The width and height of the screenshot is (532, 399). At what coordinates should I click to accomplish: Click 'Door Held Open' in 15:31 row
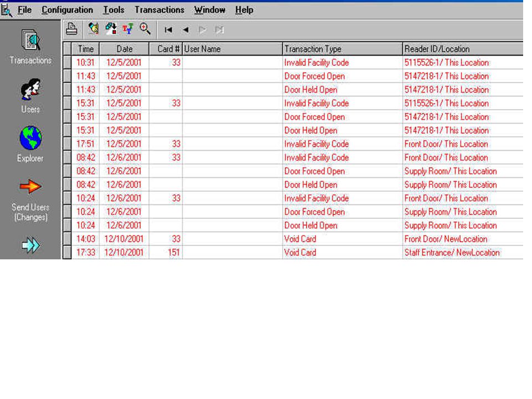tap(311, 130)
